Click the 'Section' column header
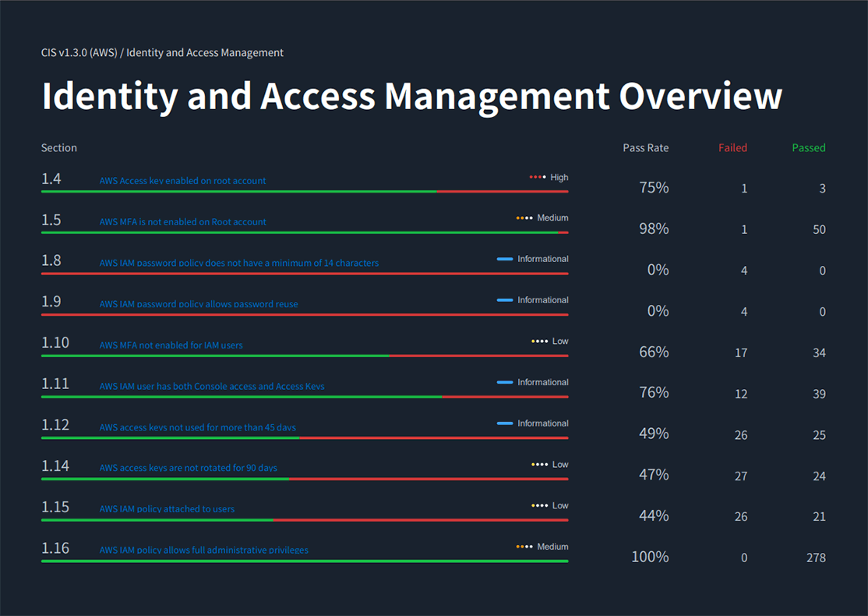The width and height of the screenshot is (868, 616). (59, 148)
